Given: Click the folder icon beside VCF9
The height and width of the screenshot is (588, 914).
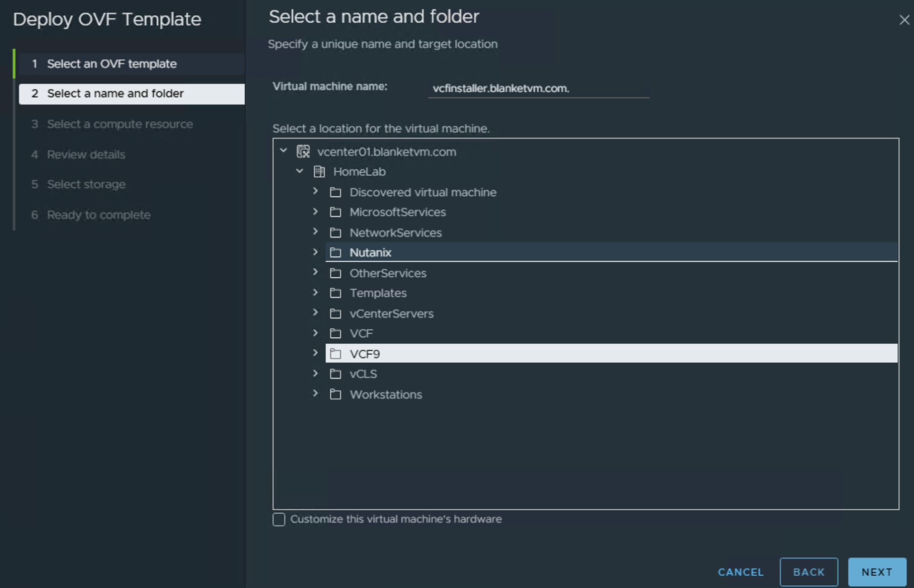Looking at the screenshot, I should (336, 353).
